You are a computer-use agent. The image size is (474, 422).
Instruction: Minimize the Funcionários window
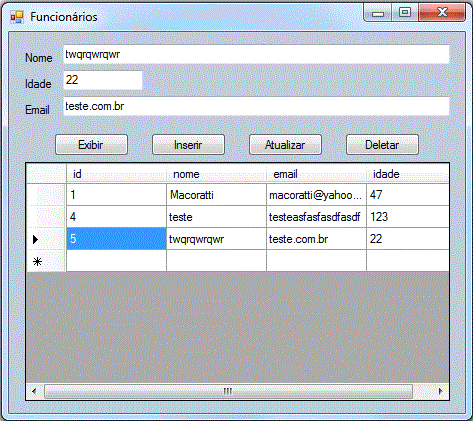[378, 13]
